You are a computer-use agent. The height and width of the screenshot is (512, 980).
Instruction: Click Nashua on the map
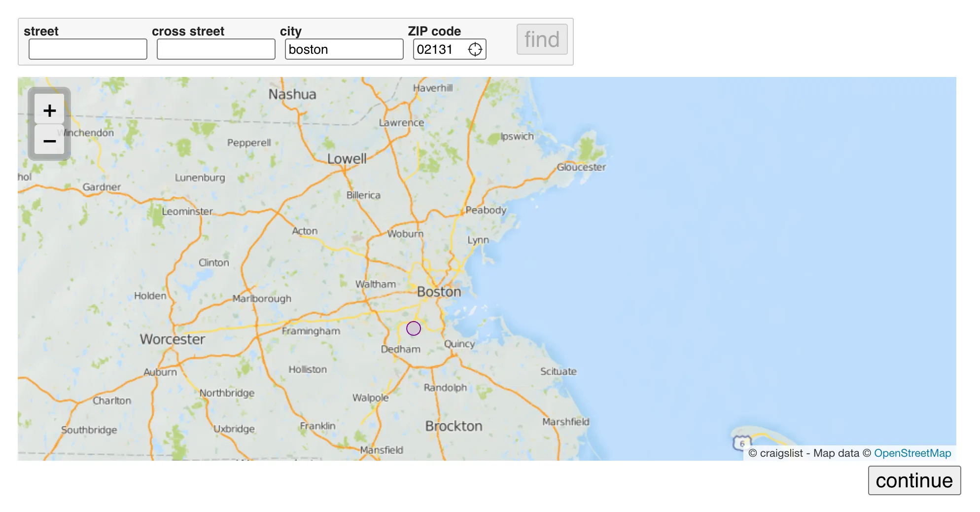coord(292,94)
